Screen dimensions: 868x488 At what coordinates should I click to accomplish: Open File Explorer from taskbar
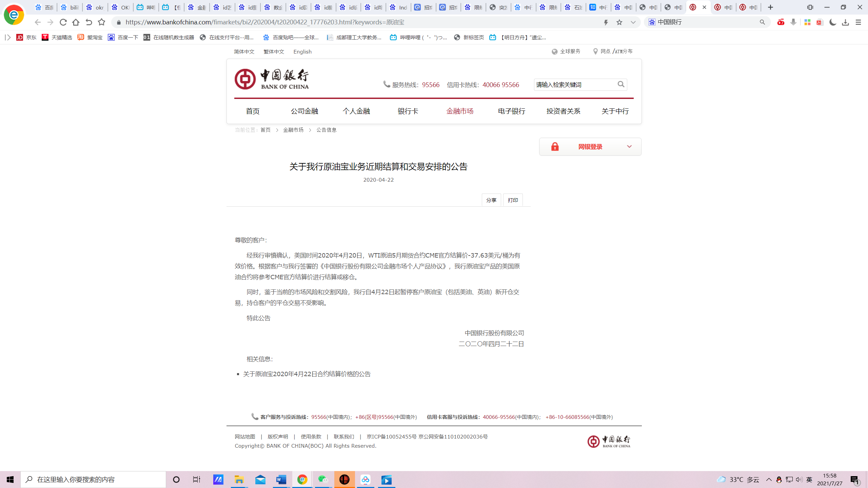239,480
